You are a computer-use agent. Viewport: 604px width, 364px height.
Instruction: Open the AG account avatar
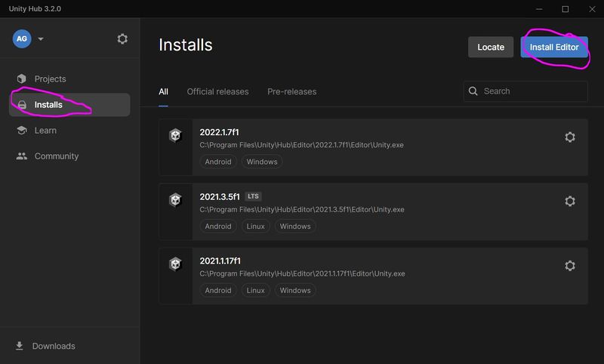(22, 39)
